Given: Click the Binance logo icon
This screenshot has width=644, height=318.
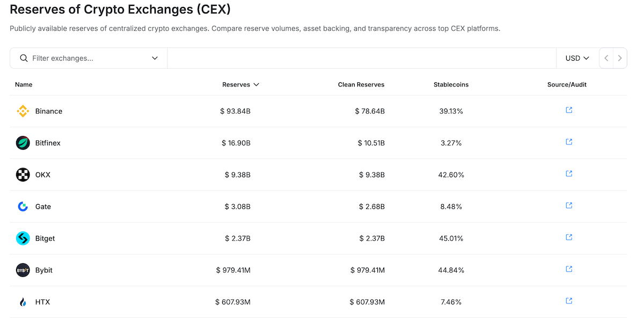Looking at the screenshot, I should pos(23,111).
